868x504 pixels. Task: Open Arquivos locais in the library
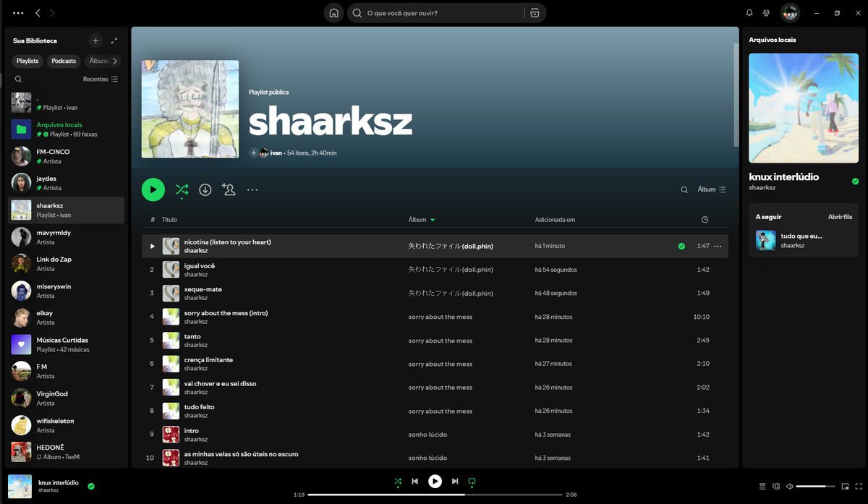pyautogui.click(x=66, y=129)
